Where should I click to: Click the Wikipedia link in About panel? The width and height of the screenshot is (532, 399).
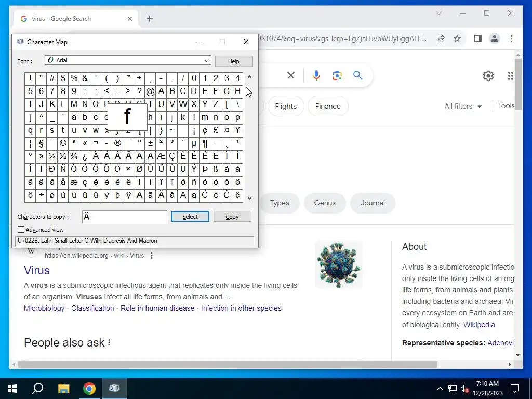479,325
